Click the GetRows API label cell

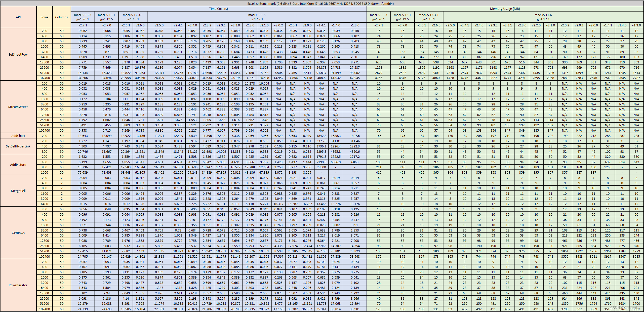(x=18, y=233)
